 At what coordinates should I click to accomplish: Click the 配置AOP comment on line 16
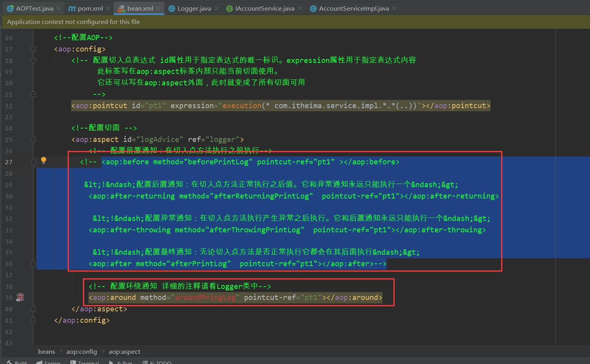click(x=83, y=38)
